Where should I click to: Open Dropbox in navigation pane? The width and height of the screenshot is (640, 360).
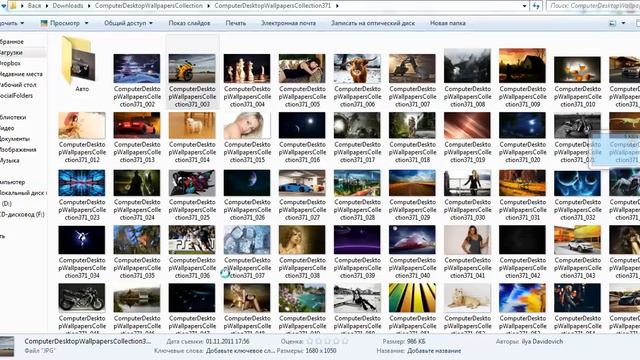(x=10, y=63)
